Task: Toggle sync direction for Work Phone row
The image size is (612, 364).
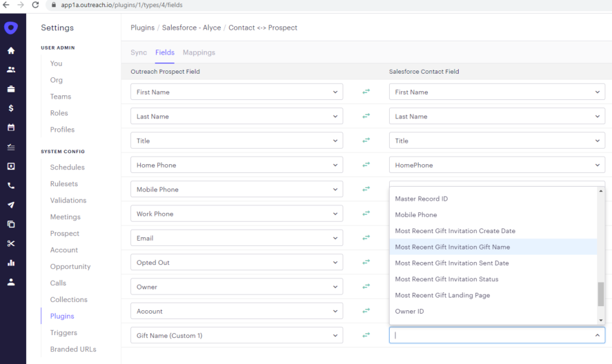Action: [366, 214]
